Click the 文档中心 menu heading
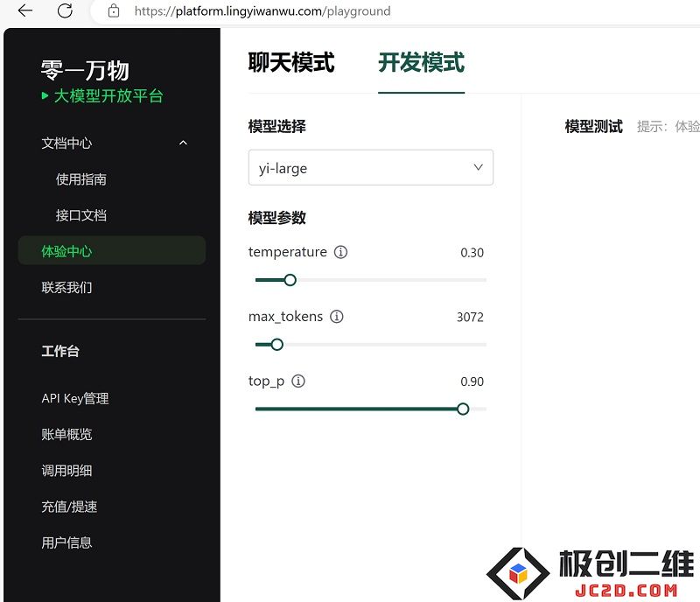The image size is (700, 602). 66,143
